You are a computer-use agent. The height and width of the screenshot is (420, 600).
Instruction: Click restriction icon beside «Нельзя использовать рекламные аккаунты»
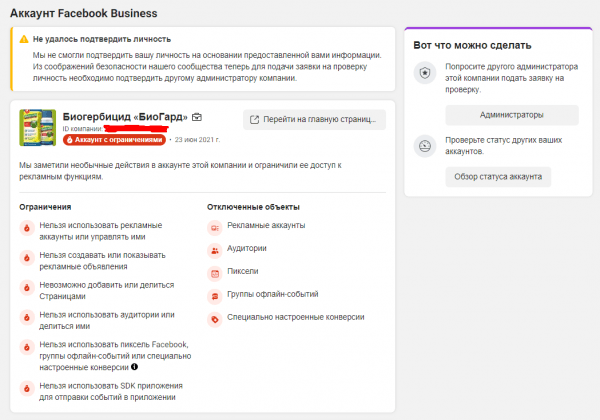click(x=27, y=228)
